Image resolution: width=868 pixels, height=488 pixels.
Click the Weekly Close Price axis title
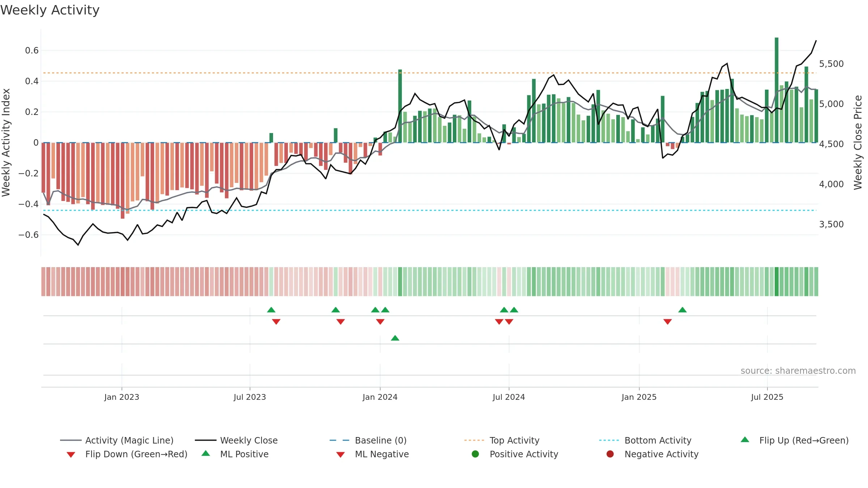pos(858,142)
